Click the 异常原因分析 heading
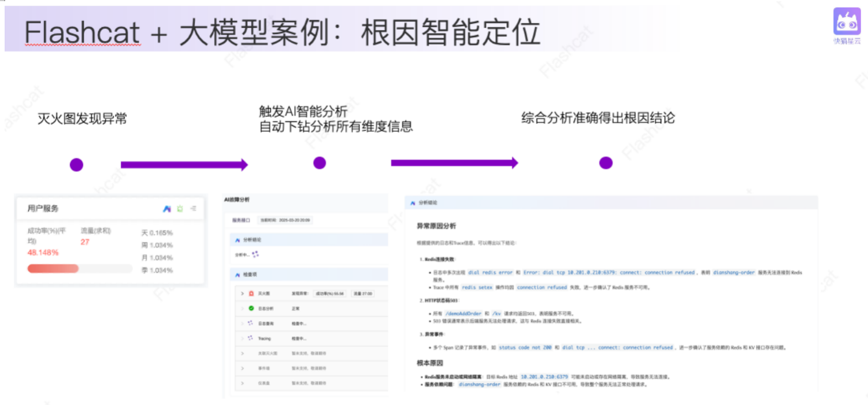 (x=436, y=226)
